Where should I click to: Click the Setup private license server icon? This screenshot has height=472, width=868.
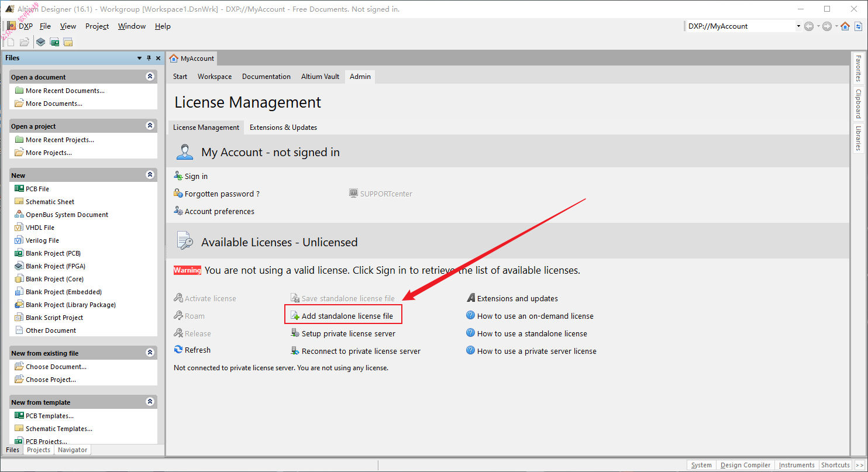(296, 333)
